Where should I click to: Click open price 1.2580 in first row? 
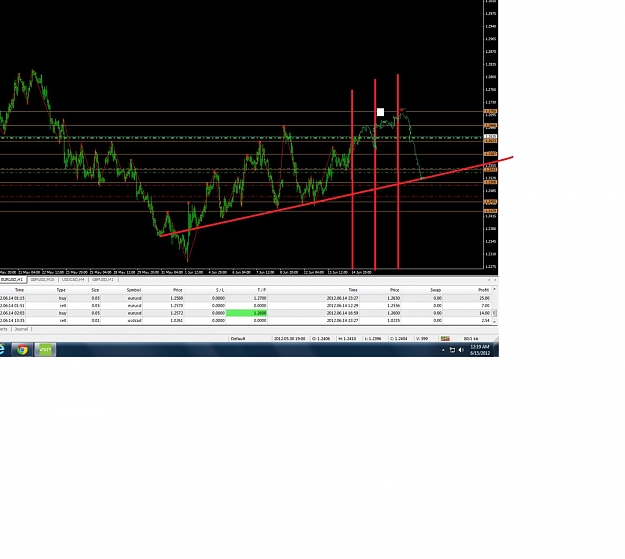coord(177,298)
